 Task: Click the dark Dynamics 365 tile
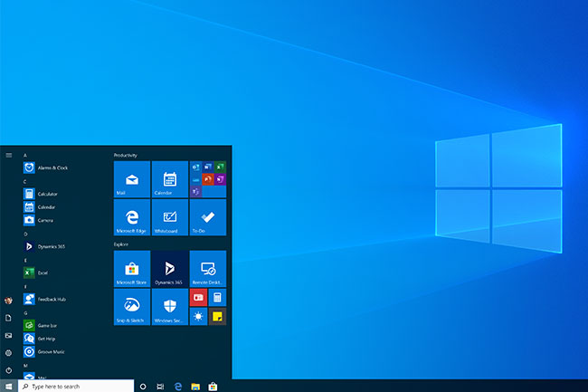(170, 269)
